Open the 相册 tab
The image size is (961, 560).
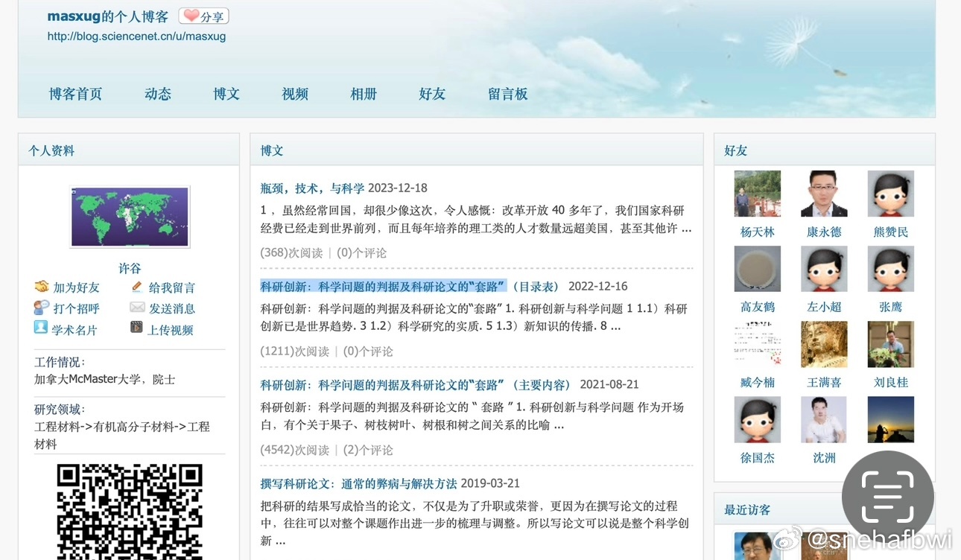click(364, 94)
